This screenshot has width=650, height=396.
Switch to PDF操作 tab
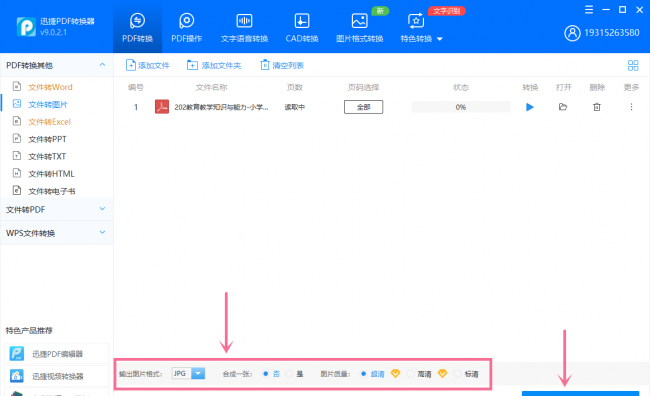(187, 27)
